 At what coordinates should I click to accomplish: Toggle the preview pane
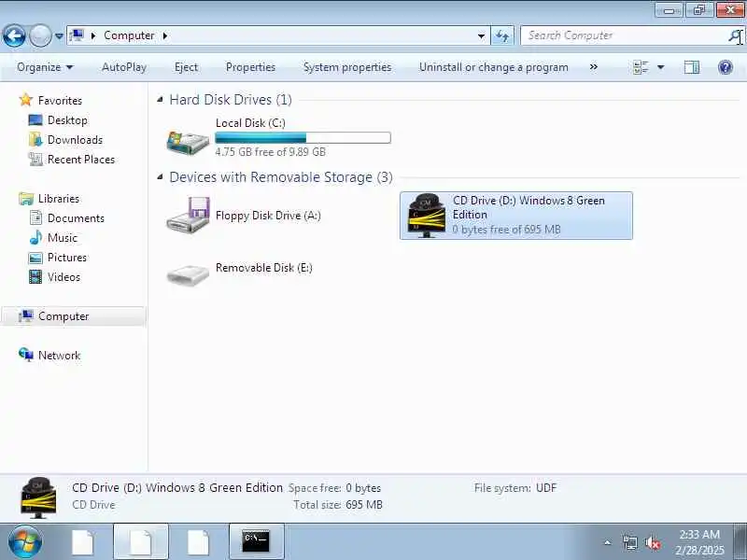click(692, 67)
